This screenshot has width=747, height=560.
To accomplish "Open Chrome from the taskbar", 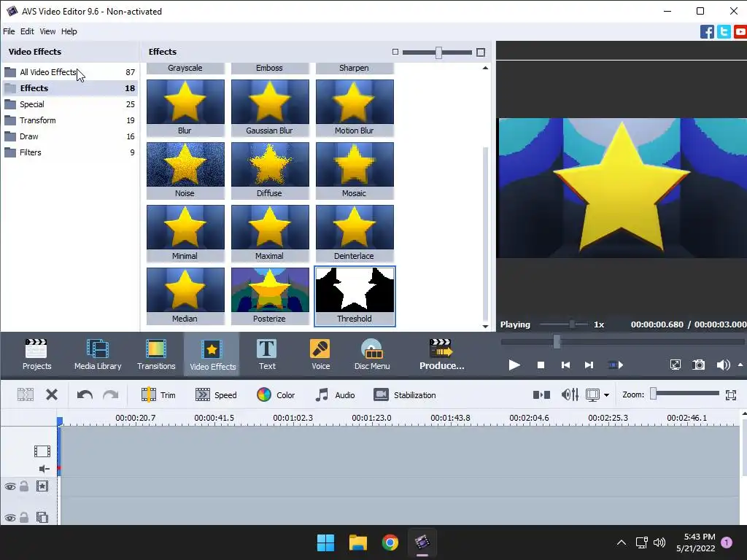I will pyautogui.click(x=390, y=542).
